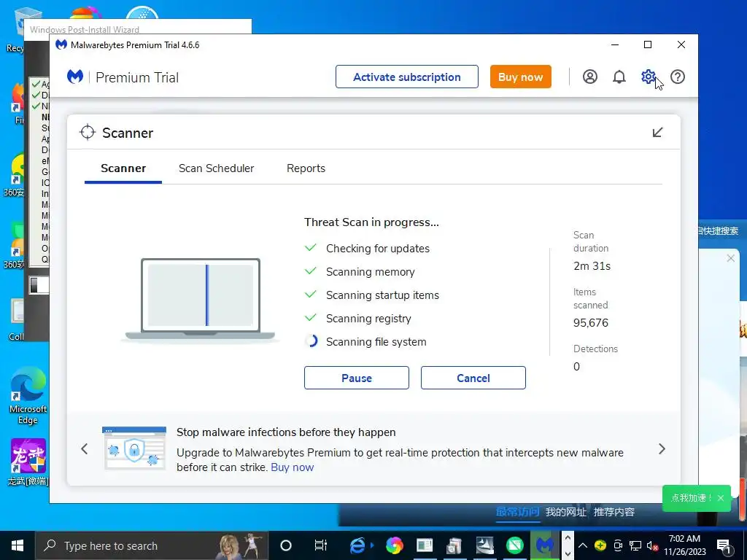Click the taskbar search box

[x=152, y=545]
